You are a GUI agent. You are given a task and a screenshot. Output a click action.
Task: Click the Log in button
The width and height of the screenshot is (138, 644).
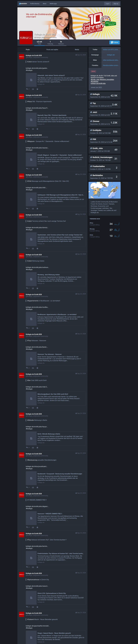[107, 4]
